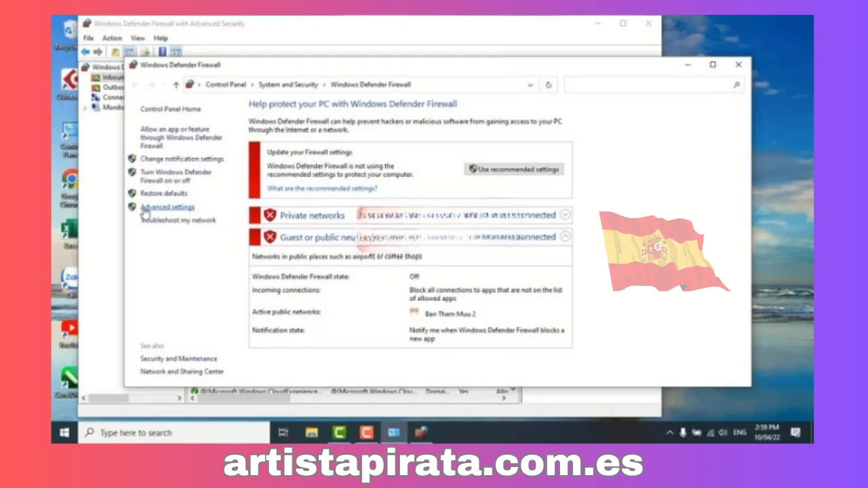Click the Help book icon in Advanced Security toolbar
This screenshot has width=868, height=488.
click(163, 52)
